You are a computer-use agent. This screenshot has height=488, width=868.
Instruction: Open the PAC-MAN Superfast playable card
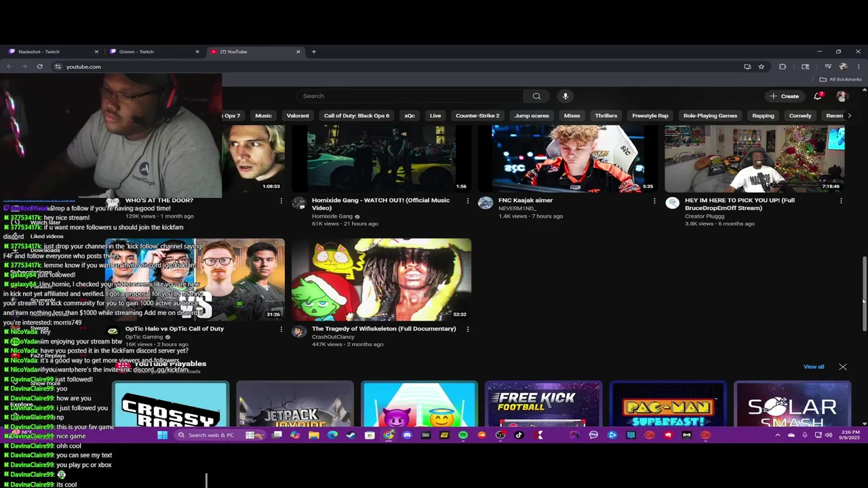click(x=668, y=405)
